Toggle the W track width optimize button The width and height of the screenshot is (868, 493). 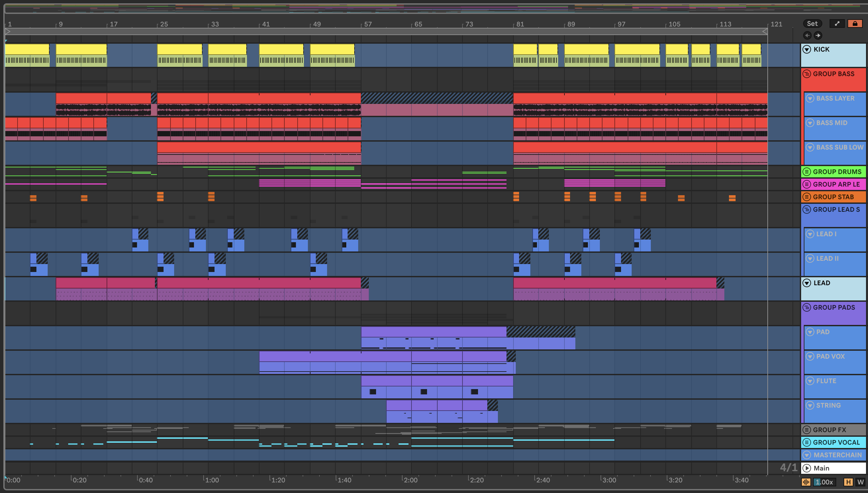[860, 482]
